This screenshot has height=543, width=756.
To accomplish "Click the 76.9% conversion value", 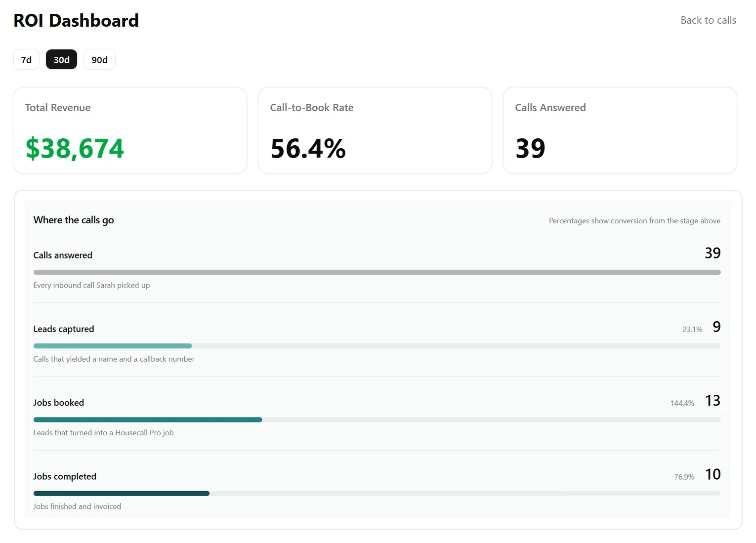I will coord(684,477).
